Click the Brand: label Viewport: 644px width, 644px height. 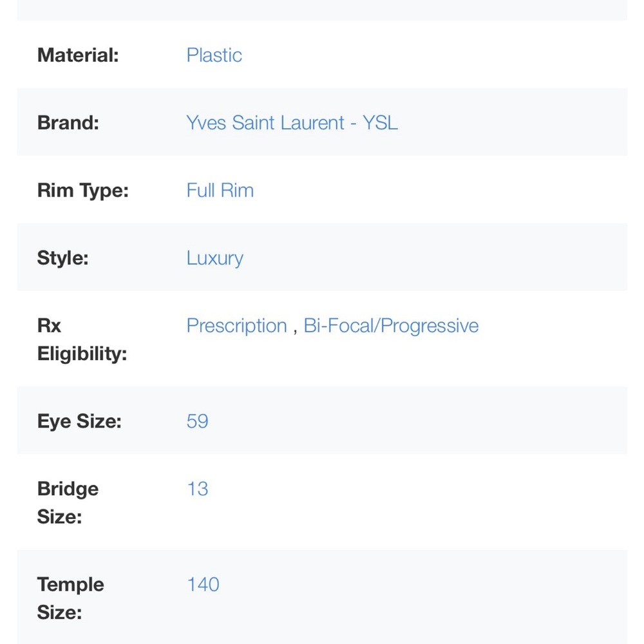click(x=68, y=123)
